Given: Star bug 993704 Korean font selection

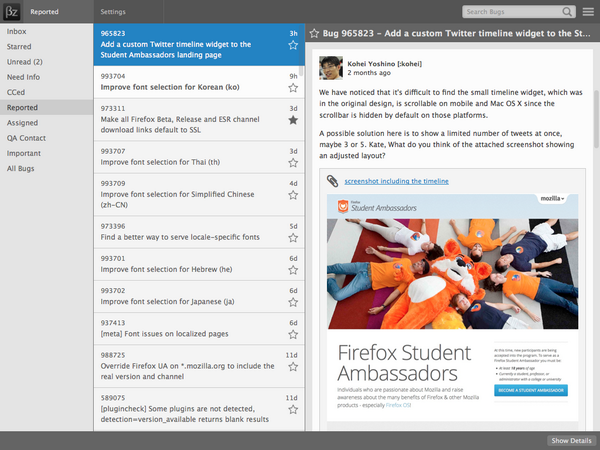Looking at the screenshot, I should point(293,88).
